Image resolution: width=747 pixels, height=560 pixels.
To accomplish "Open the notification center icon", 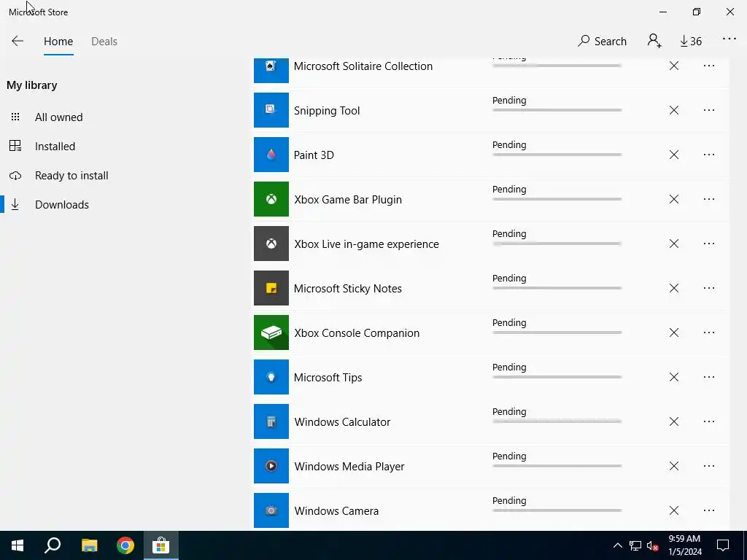I will pyautogui.click(x=723, y=545).
